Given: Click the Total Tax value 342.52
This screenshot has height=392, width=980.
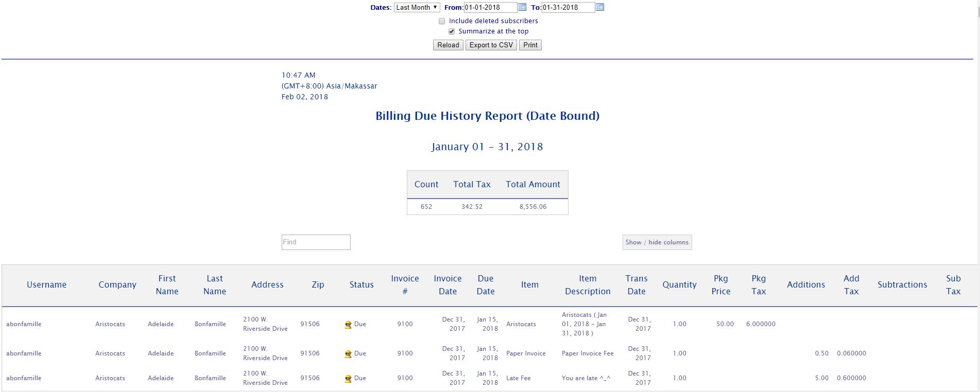Looking at the screenshot, I should [472, 207].
